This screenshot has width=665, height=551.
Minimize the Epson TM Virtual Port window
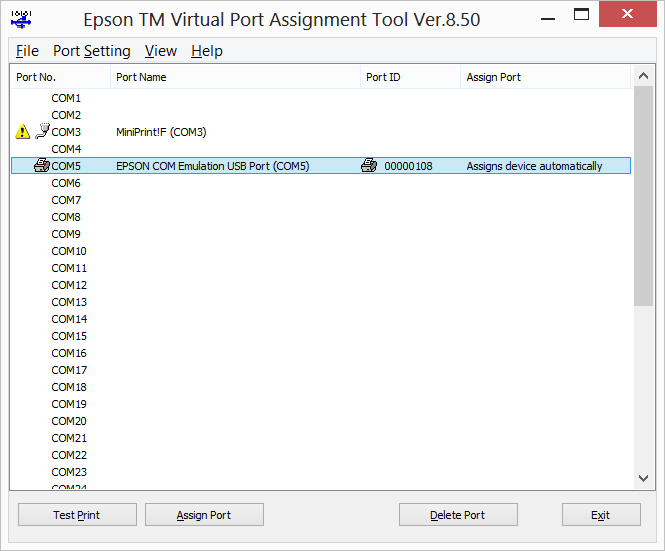click(548, 19)
